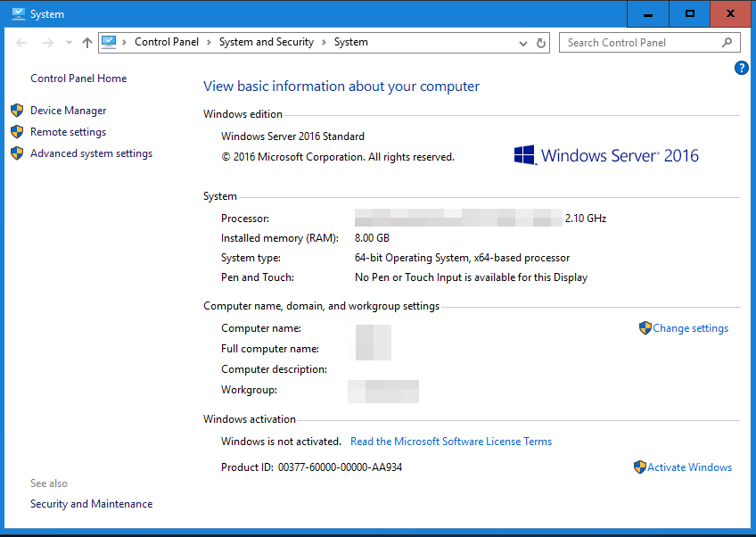Refresh the System page
This screenshot has width=756, height=537.
click(x=541, y=43)
